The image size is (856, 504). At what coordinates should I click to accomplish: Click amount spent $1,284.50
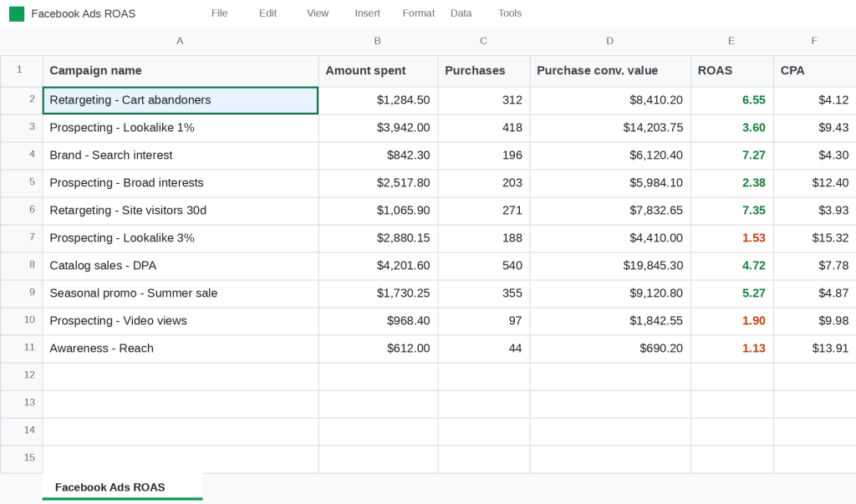[378, 100]
